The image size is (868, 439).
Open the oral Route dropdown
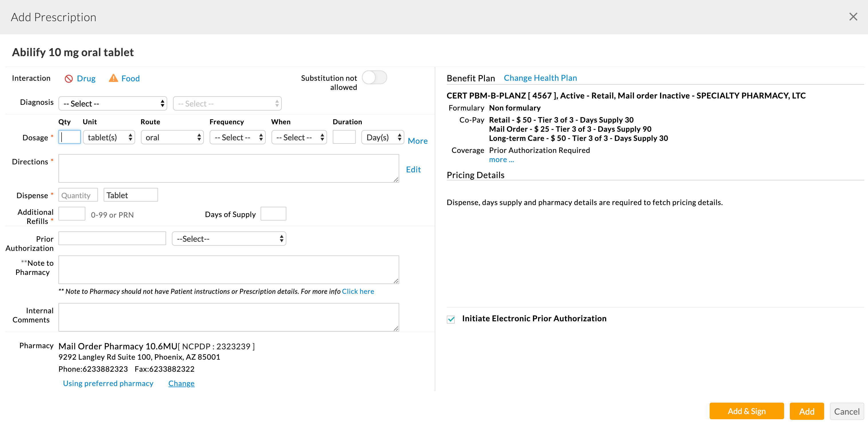172,137
